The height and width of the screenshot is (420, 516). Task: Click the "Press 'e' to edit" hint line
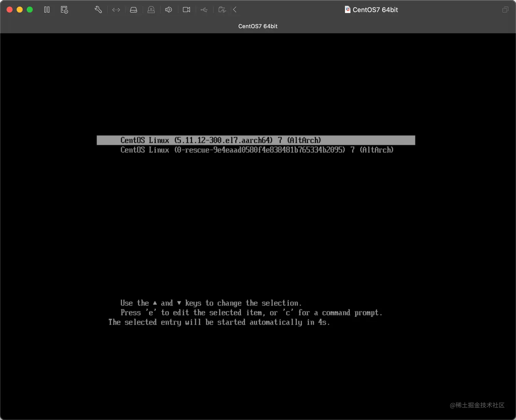251,313
